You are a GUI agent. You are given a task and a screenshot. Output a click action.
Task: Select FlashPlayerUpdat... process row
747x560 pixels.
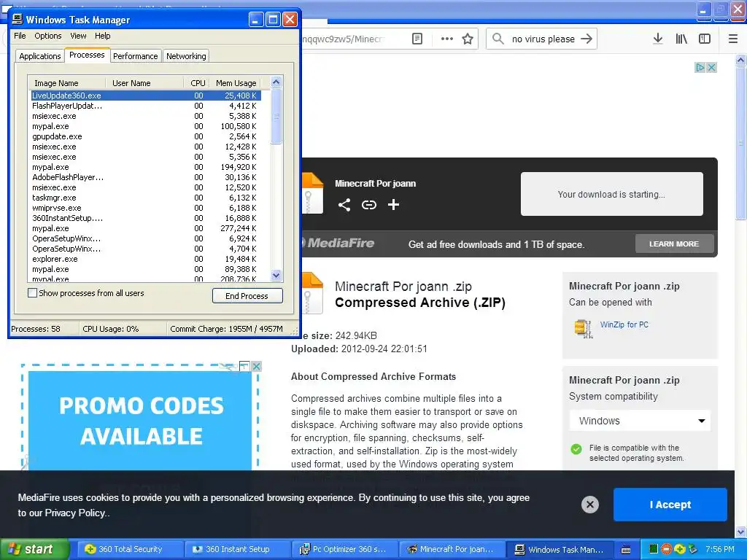pyautogui.click(x=146, y=106)
